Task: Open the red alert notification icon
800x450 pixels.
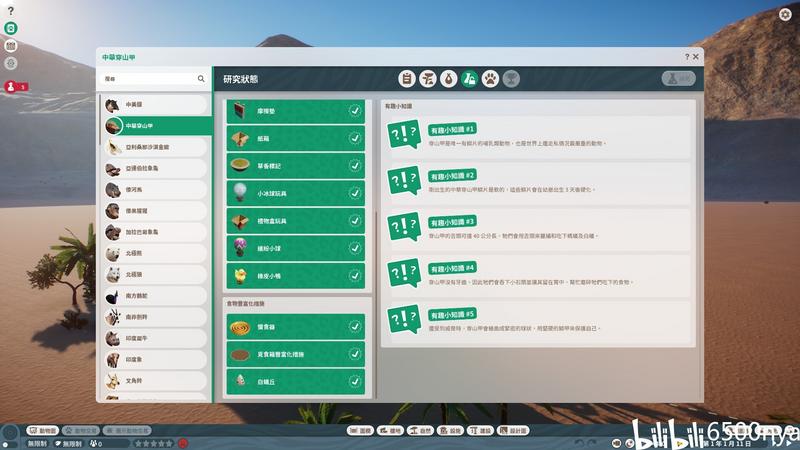Action: [11, 86]
